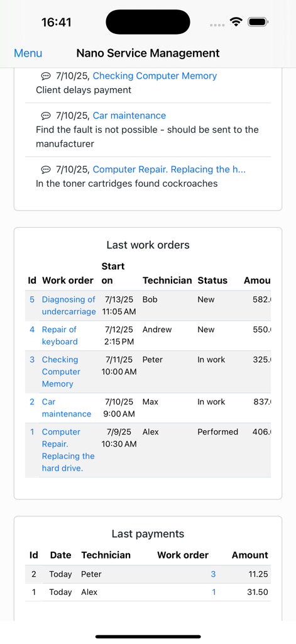The height and width of the screenshot is (644, 296).
Task: Click the 16:41 clock
Action: 56,22
